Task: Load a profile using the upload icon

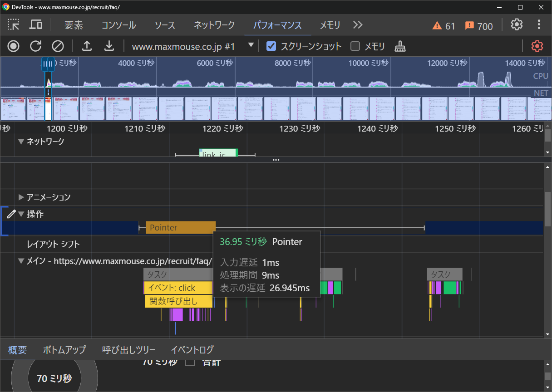Action: (x=87, y=46)
